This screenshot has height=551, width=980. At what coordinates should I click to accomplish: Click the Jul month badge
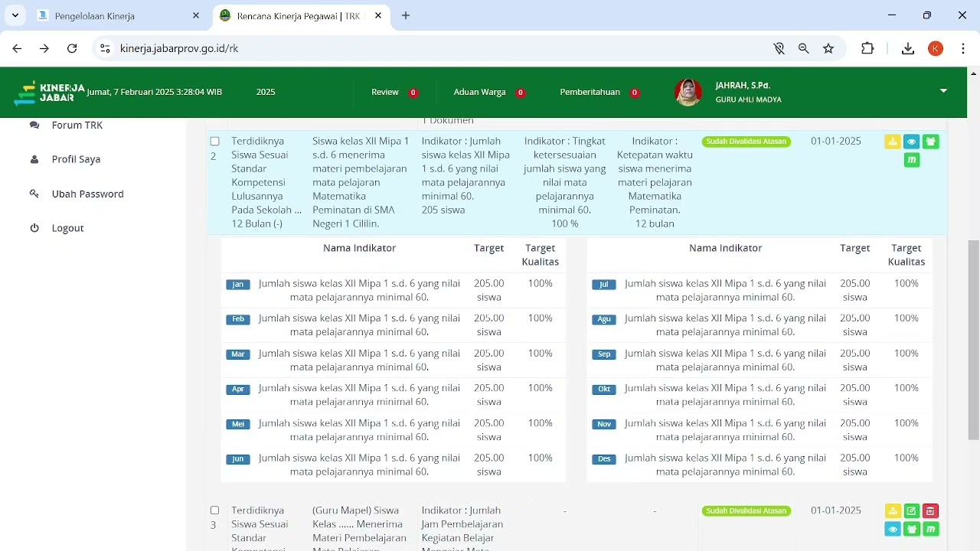click(x=604, y=285)
